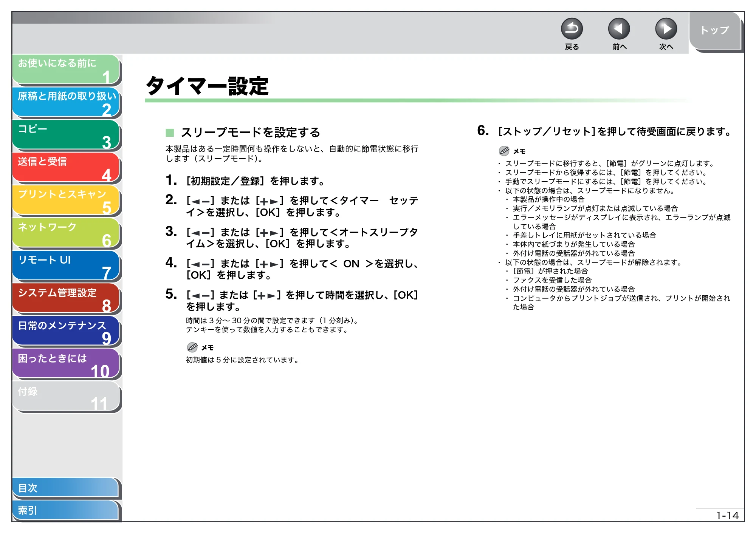
Task: Click the green square bullet beside スリープモードを設定する
Action: [170, 133]
